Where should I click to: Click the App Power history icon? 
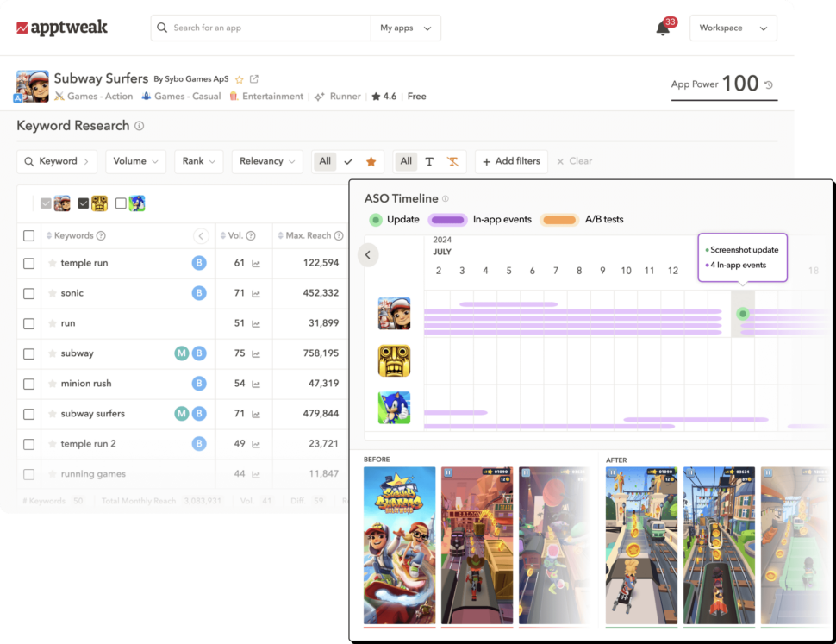coord(768,84)
